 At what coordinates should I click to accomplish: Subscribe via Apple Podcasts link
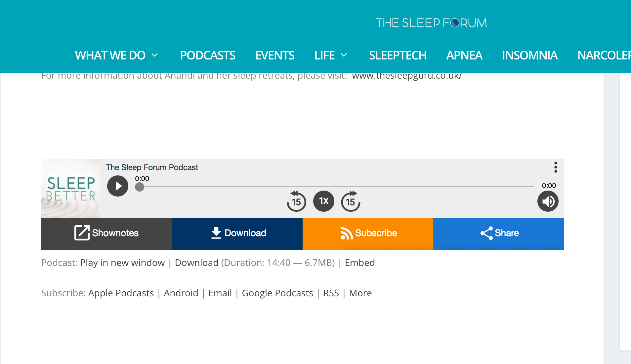click(121, 293)
